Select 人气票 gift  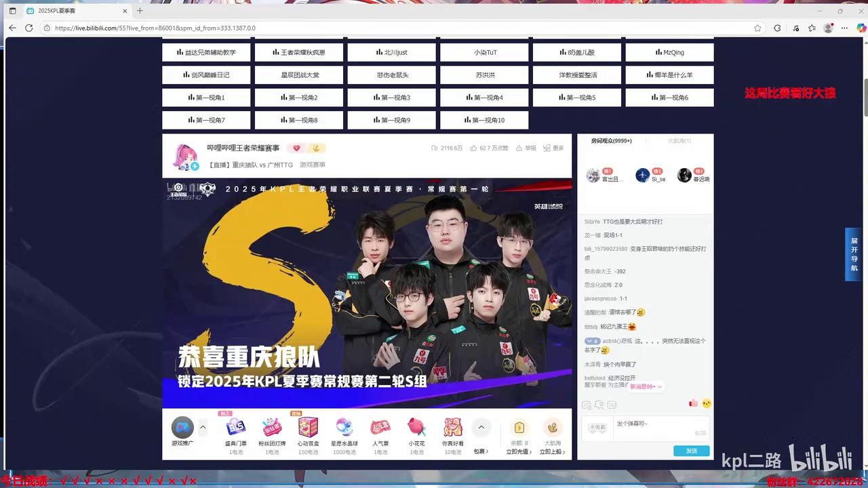380,434
